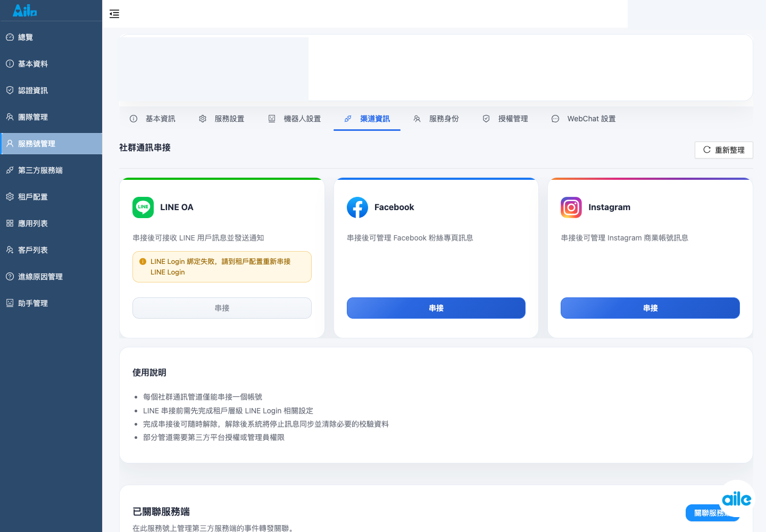766x532 pixels.
Task: Go to 租戶配置 sidebar item
Action: click(x=51, y=197)
